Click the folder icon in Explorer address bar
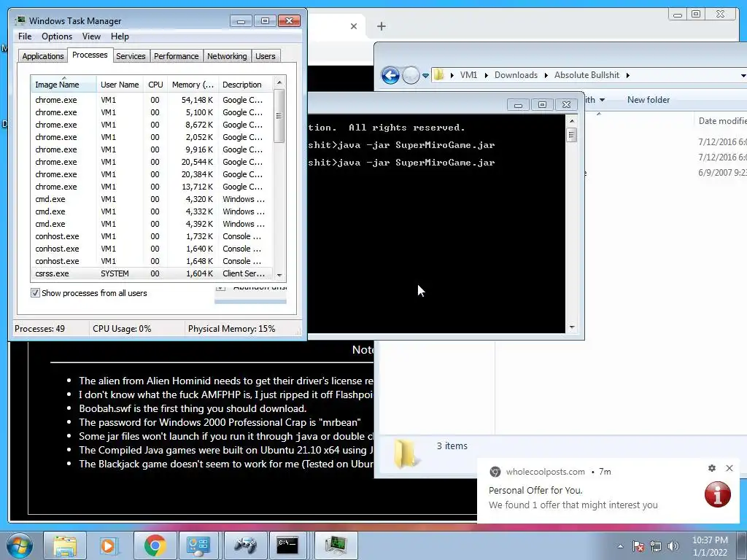 (439, 75)
